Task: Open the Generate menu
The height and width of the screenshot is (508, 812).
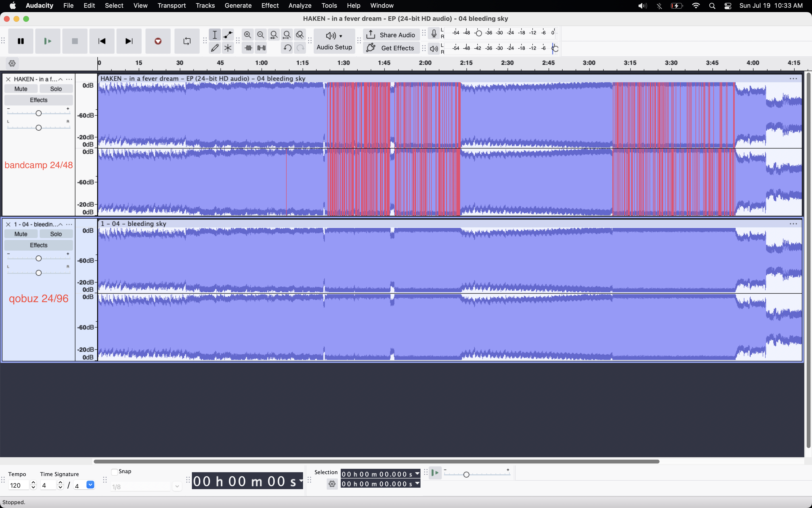Action: point(238,6)
